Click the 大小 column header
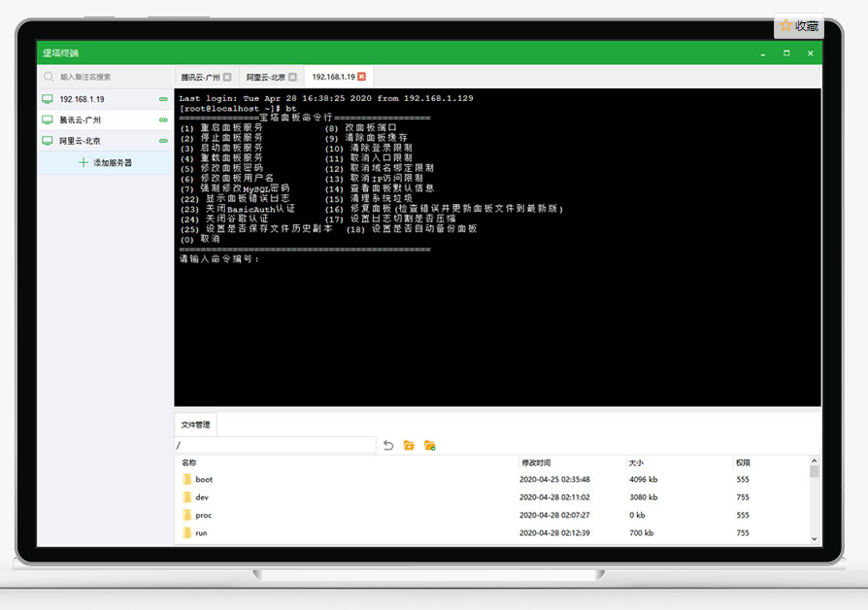This screenshot has height=610, width=868. (636, 462)
